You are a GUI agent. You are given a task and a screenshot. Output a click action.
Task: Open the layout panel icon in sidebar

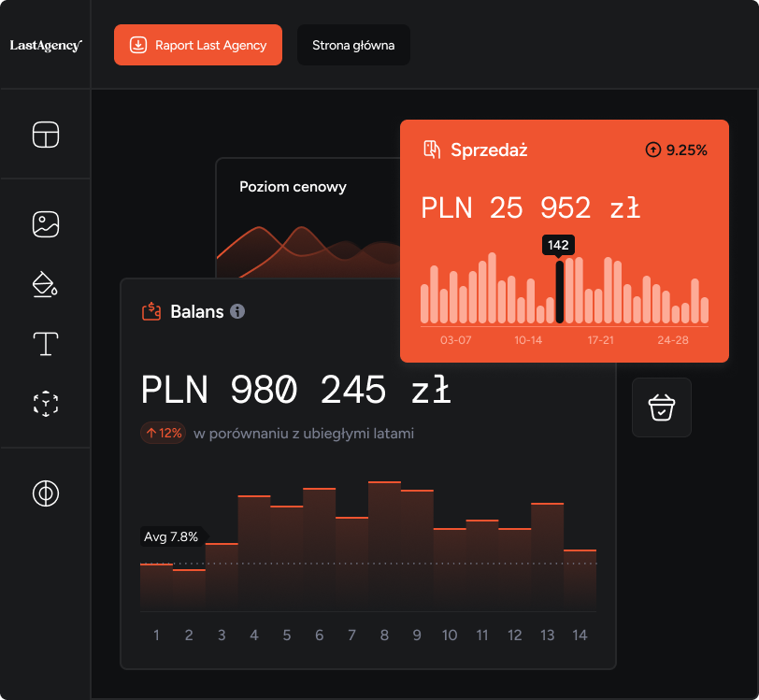point(46,135)
